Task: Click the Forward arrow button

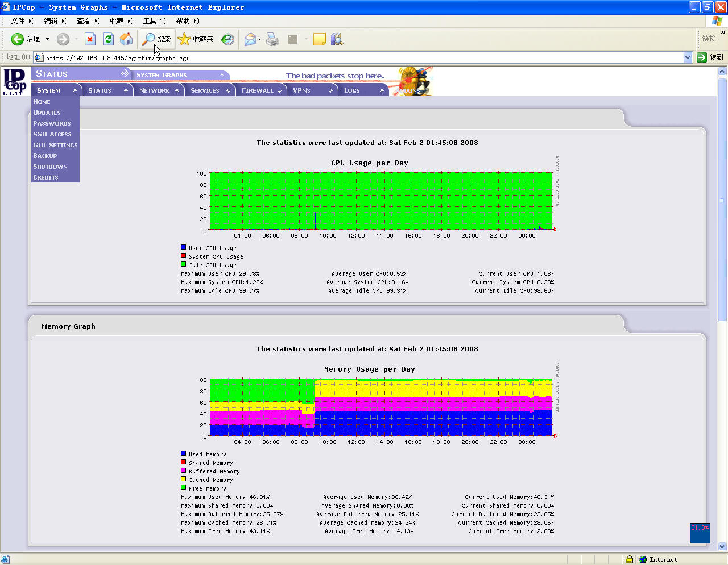Action: pos(63,39)
